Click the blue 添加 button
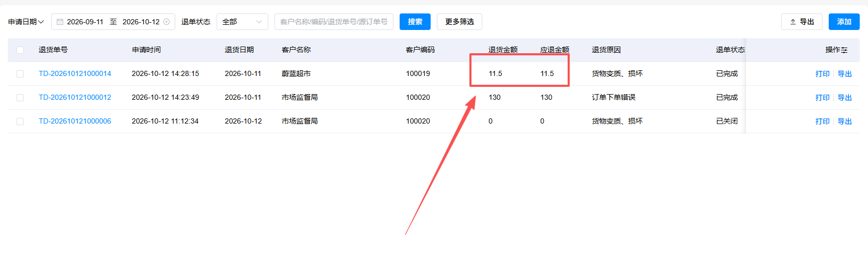Viewport: 868px width, 275px height. coord(844,22)
